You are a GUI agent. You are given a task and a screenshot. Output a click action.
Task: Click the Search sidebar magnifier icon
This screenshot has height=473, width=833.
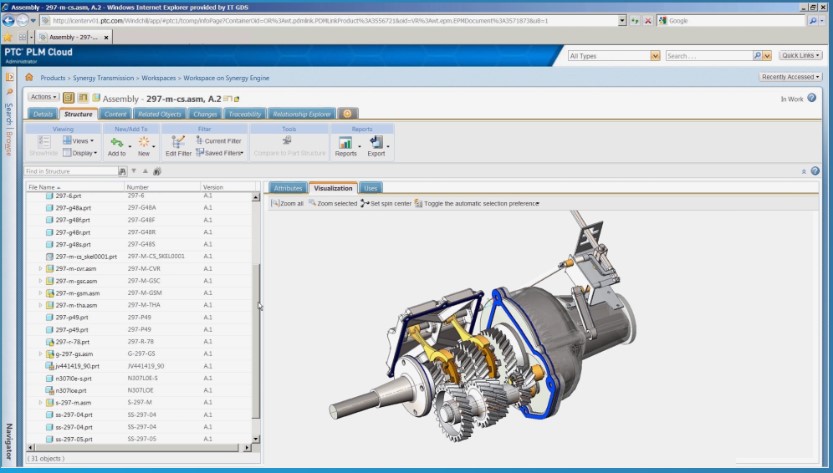(10, 92)
